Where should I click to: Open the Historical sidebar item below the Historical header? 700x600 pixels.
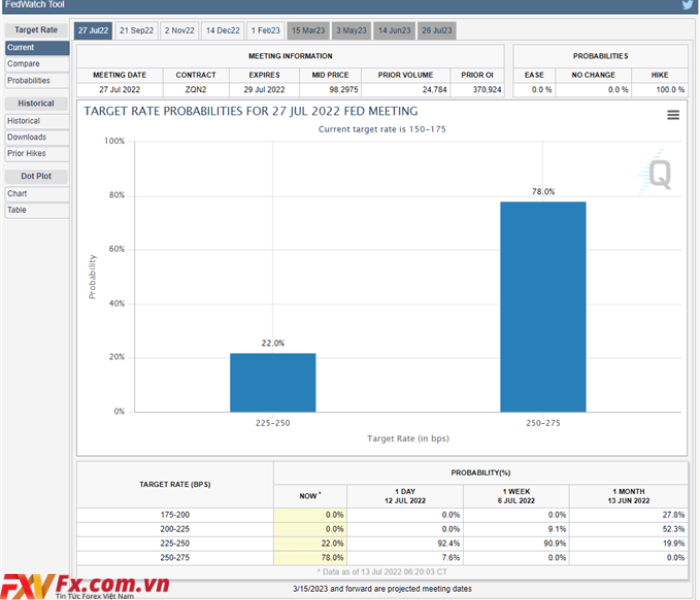pyautogui.click(x=37, y=121)
